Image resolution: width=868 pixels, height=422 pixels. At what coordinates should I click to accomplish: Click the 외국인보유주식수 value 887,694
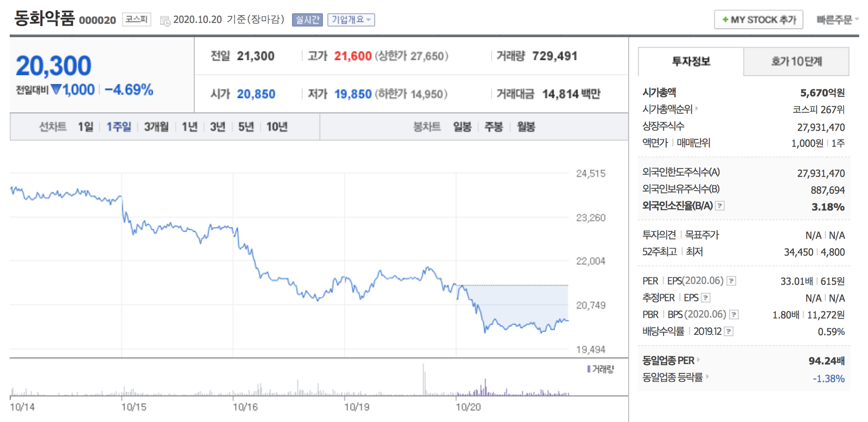[828, 190]
